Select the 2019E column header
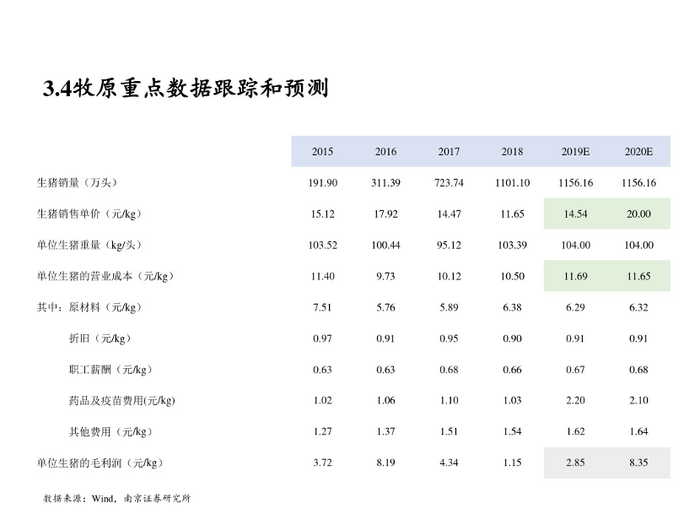700x525 pixels. coord(575,152)
